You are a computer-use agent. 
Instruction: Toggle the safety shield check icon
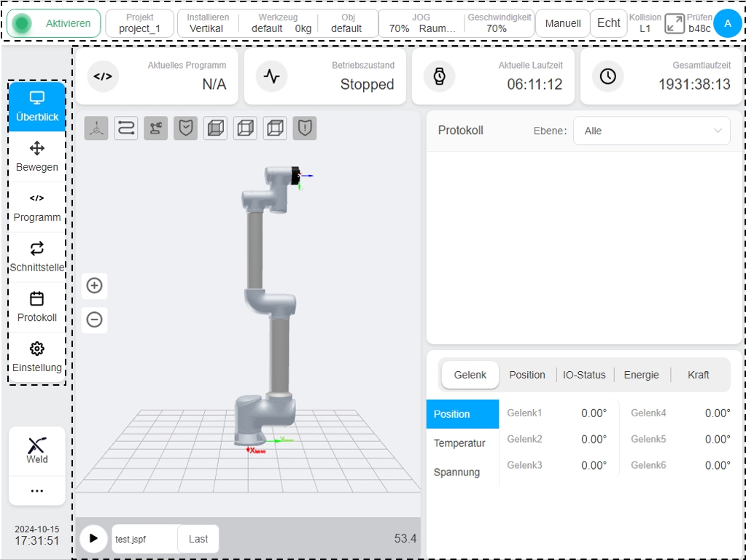pos(185,128)
